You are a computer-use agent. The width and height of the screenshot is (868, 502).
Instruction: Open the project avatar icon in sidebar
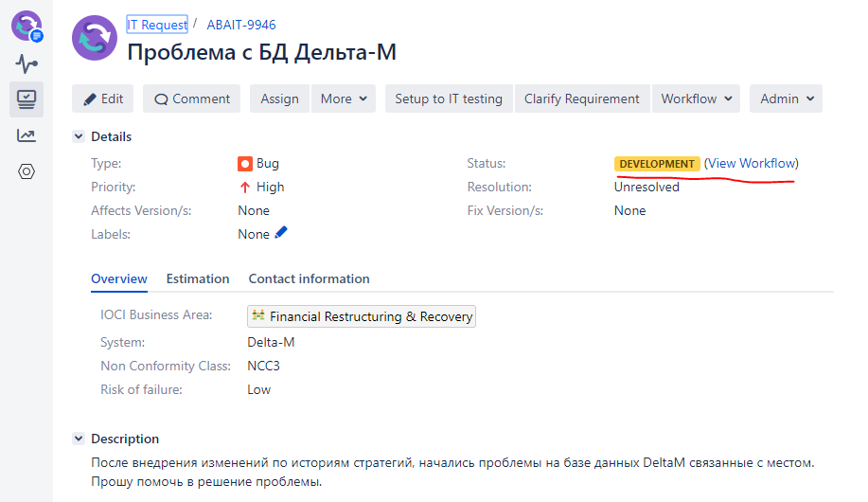point(27,26)
